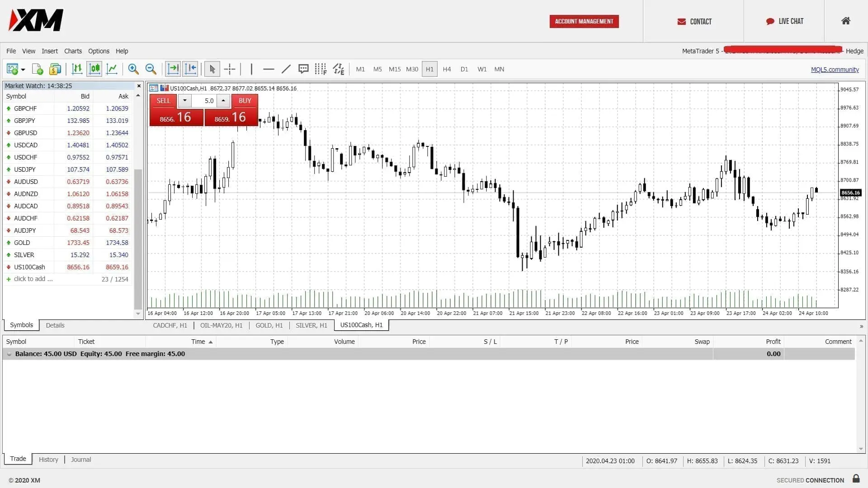This screenshot has height=488, width=868.
Task: Select the vertical line drawing tool
Action: click(251, 69)
